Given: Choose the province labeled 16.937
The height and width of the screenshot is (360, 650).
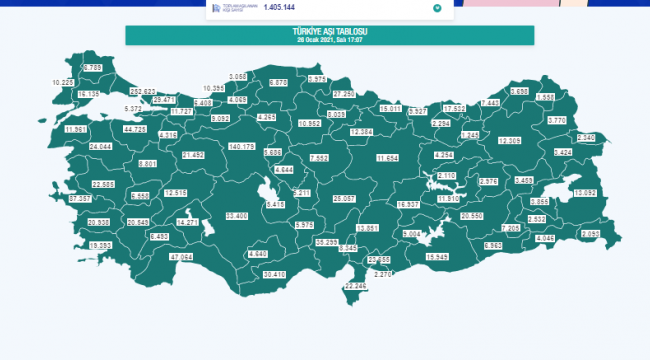Looking at the screenshot, I should (408, 204).
